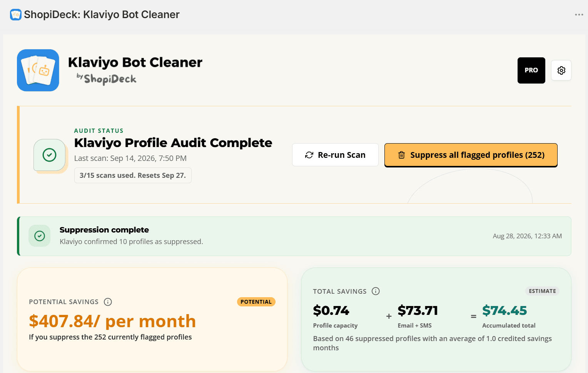
Task: Click the 'AUDIT STATUS' label
Action: click(x=99, y=131)
